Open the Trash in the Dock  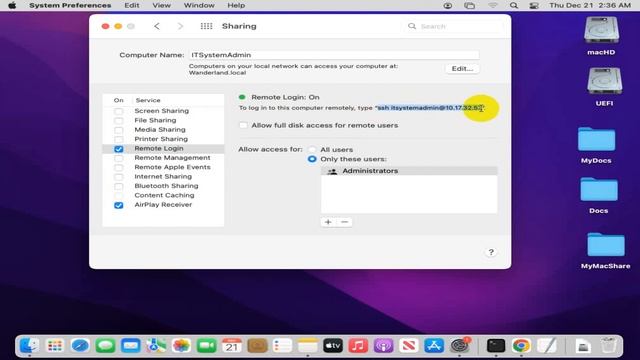coord(609,346)
